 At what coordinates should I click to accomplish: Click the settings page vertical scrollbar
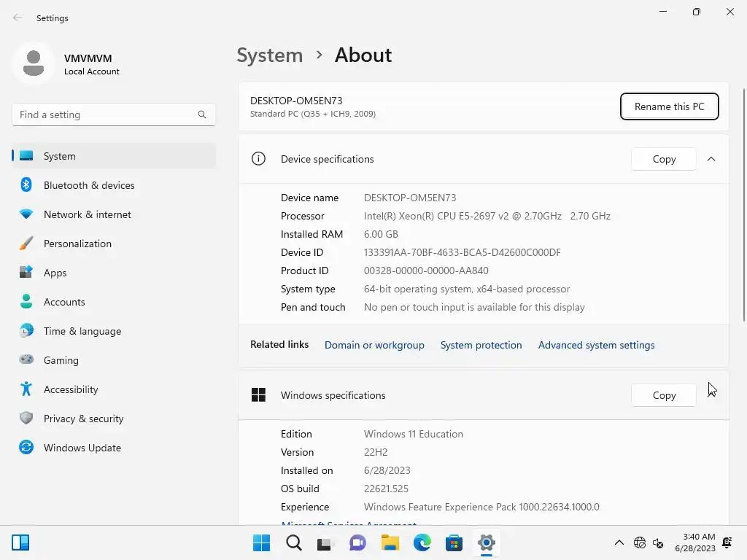pos(744,205)
